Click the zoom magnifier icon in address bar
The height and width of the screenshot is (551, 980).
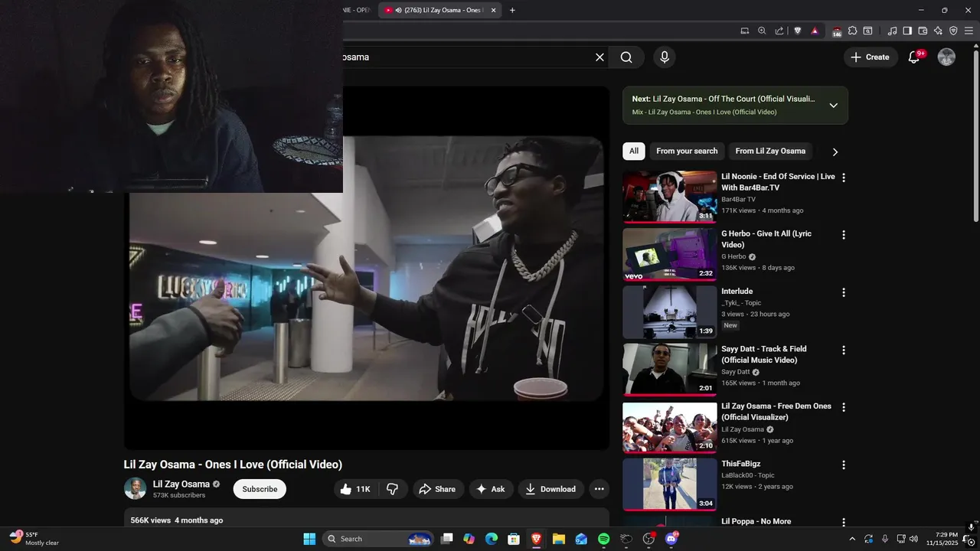pyautogui.click(x=762, y=31)
